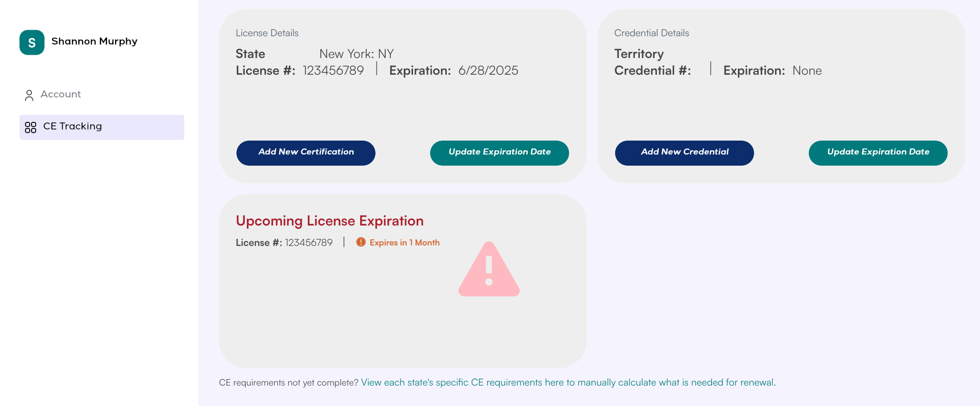
Task: Click the Shannon Murphy user name
Action: point(95,41)
